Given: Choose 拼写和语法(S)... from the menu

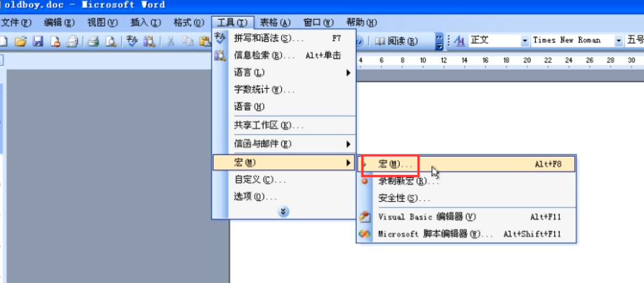Looking at the screenshot, I should pos(284,38).
